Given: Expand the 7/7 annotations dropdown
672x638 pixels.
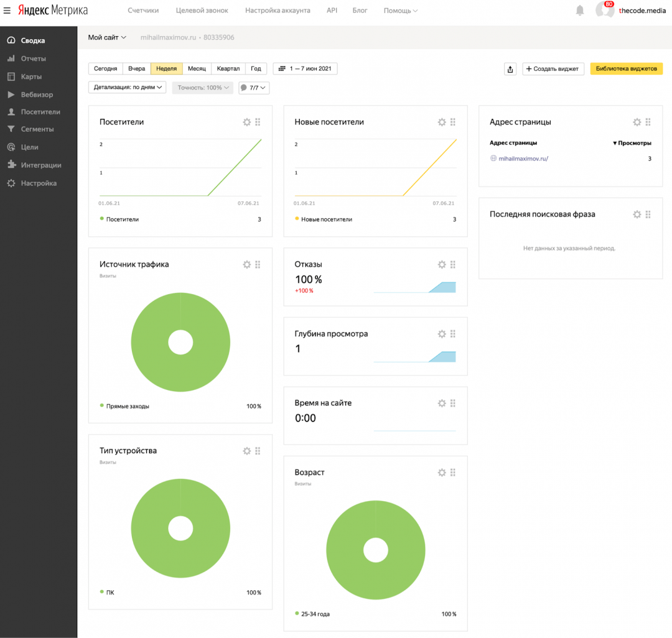Looking at the screenshot, I should point(254,88).
